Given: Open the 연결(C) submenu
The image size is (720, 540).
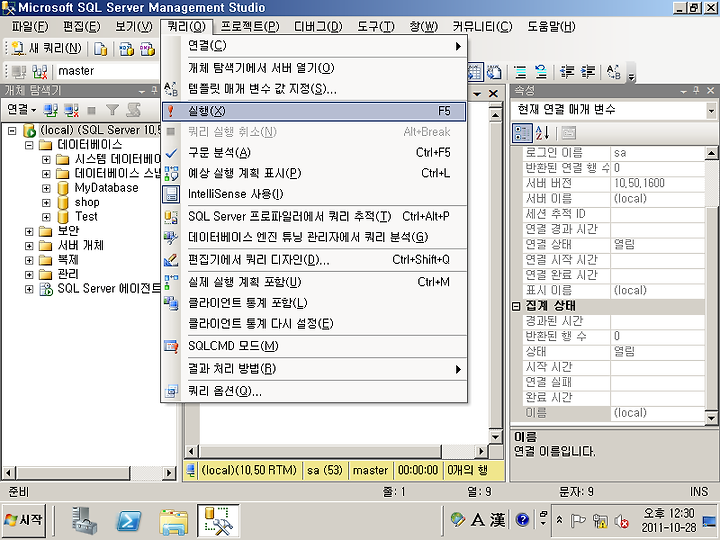Looking at the screenshot, I should [x=314, y=46].
